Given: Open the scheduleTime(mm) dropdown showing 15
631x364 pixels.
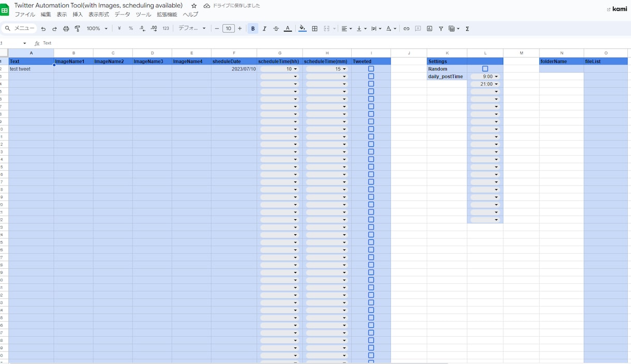Looking at the screenshot, I should coord(326,69).
